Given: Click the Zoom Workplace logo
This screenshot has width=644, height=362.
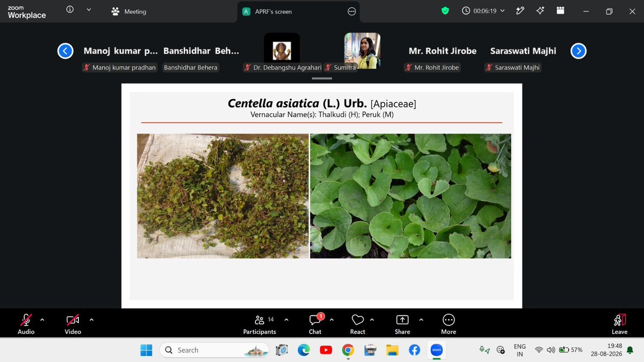Looking at the screenshot, I should click(27, 11).
